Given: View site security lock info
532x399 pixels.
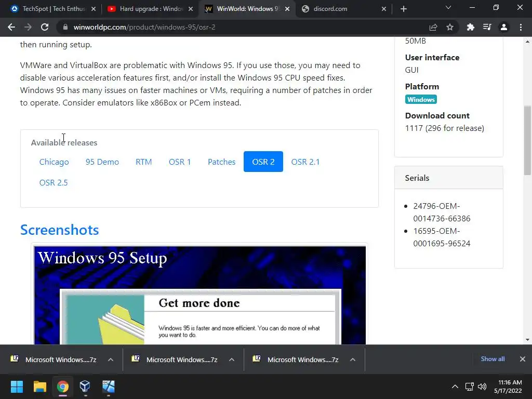Looking at the screenshot, I should [x=65, y=27].
